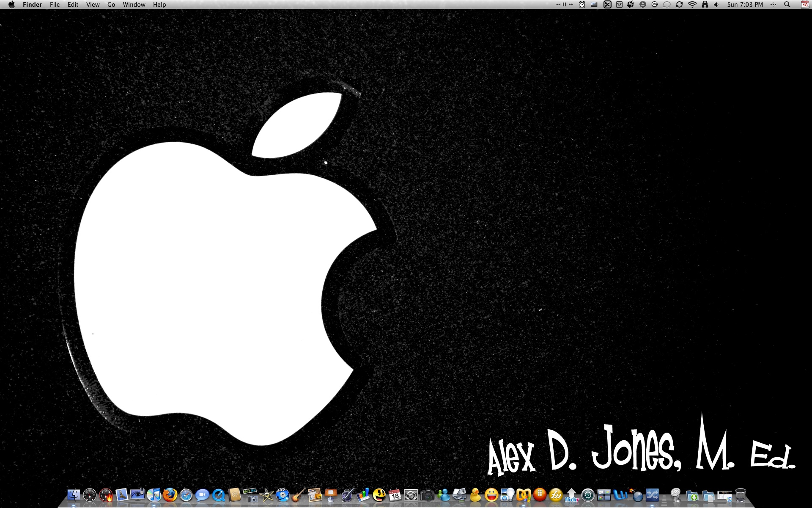
Task: Open iDVD from the dock
Action: tap(283, 495)
